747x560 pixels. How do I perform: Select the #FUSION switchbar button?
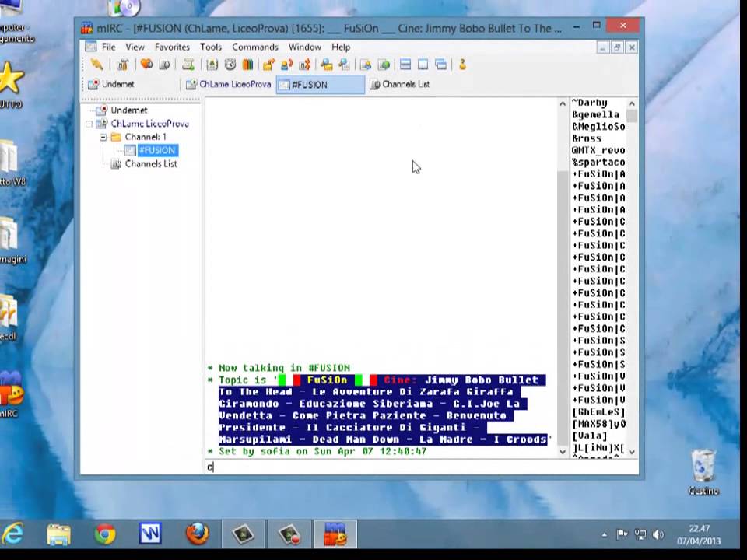click(x=320, y=85)
